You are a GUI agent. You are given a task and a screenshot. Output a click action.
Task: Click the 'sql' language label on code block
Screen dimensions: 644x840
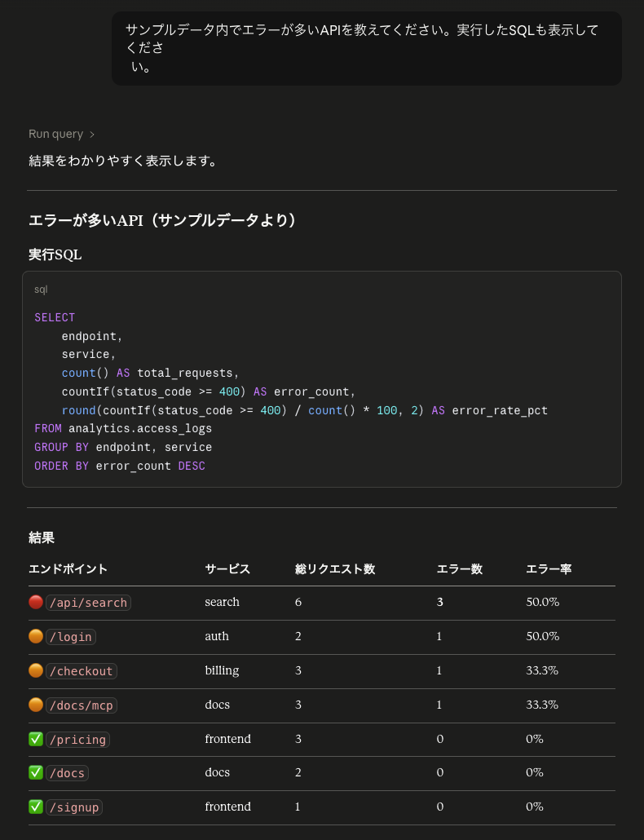41,290
